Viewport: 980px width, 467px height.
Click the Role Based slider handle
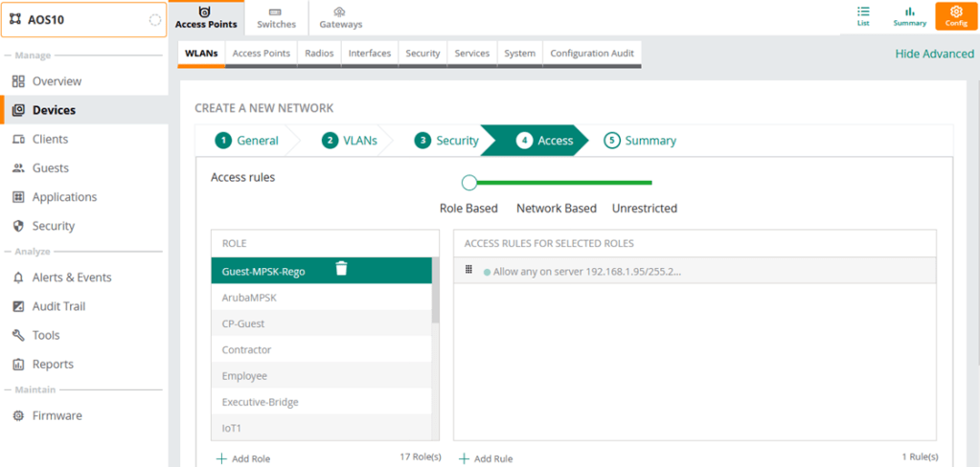coord(469,183)
